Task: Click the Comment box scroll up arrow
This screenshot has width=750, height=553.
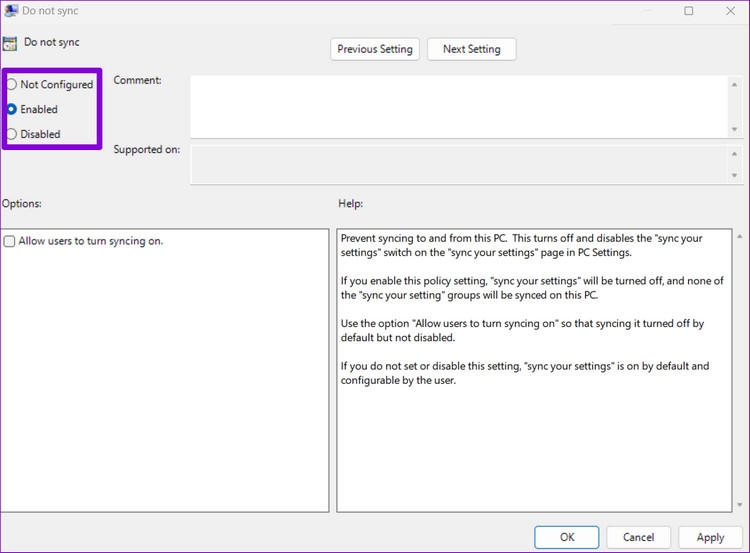Action: (734, 84)
